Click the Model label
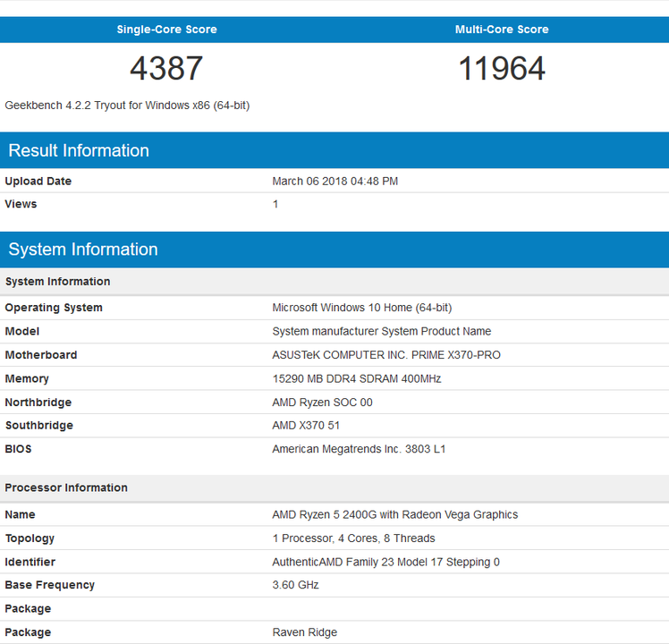Viewport: 669px width, 644px height. [22, 331]
